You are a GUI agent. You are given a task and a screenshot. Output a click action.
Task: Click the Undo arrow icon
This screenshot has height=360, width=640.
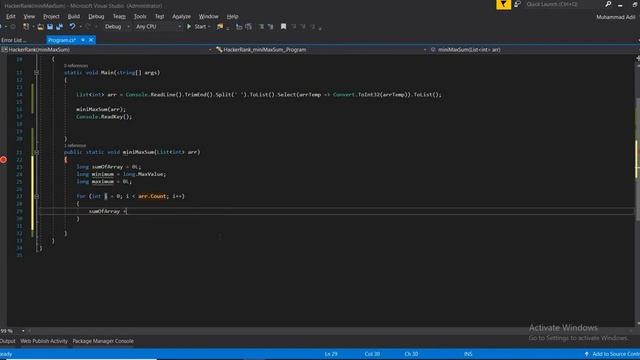pyautogui.click(x=72, y=27)
